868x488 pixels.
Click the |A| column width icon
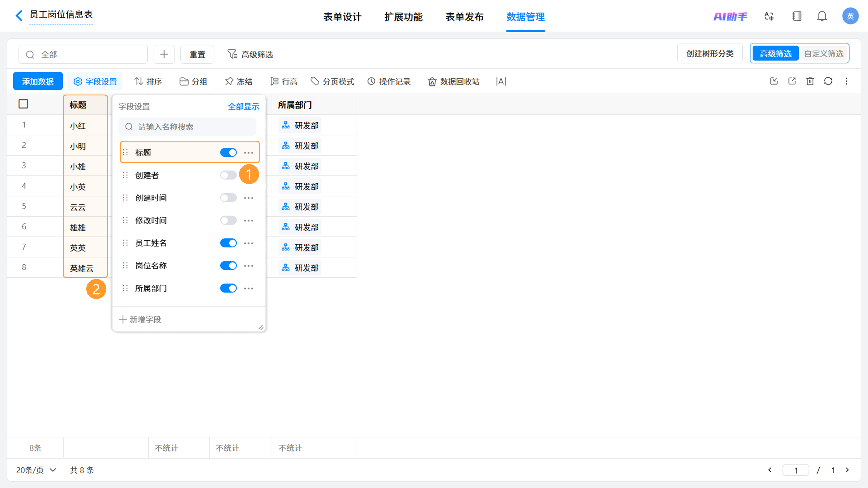[x=501, y=81]
